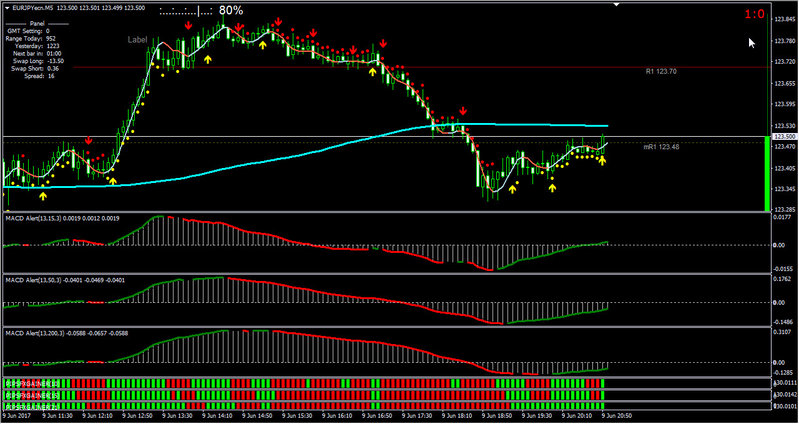Click the 'Spread: 16' row
This screenshot has width=799, height=424.
click(39, 76)
